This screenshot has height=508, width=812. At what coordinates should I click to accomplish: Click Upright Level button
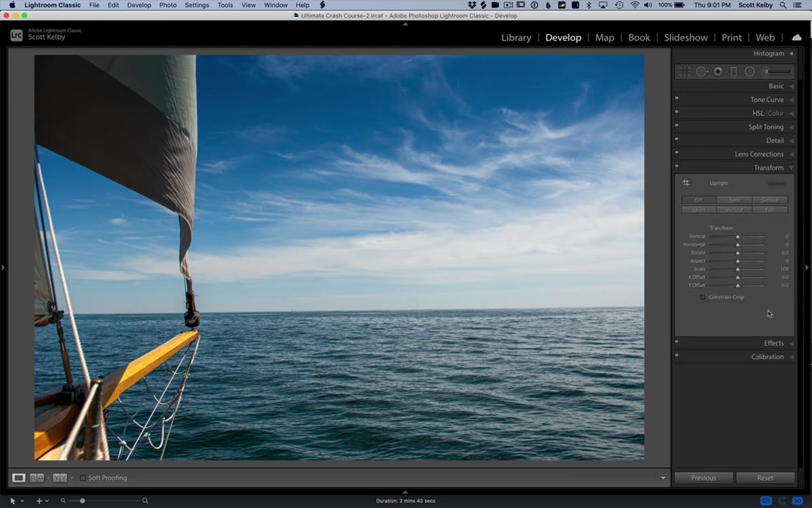[699, 210]
